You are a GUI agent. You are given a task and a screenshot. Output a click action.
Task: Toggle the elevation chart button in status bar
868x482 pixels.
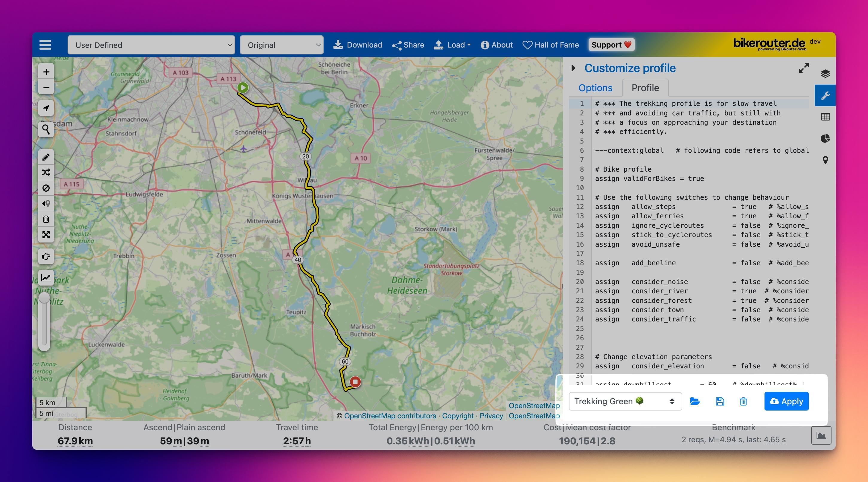click(821, 436)
